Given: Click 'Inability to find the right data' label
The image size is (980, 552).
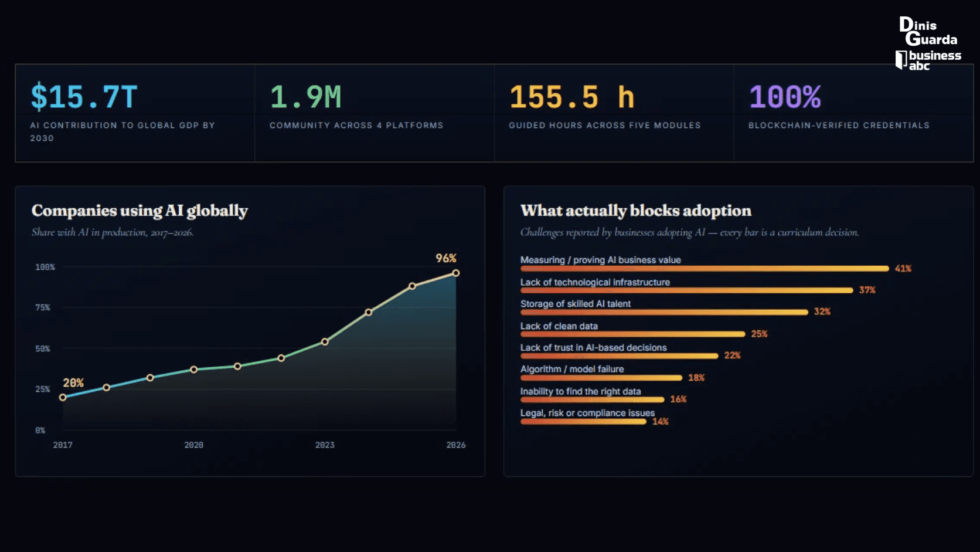Looking at the screenshot, I should pyautogui.click(x=581, y=391).
